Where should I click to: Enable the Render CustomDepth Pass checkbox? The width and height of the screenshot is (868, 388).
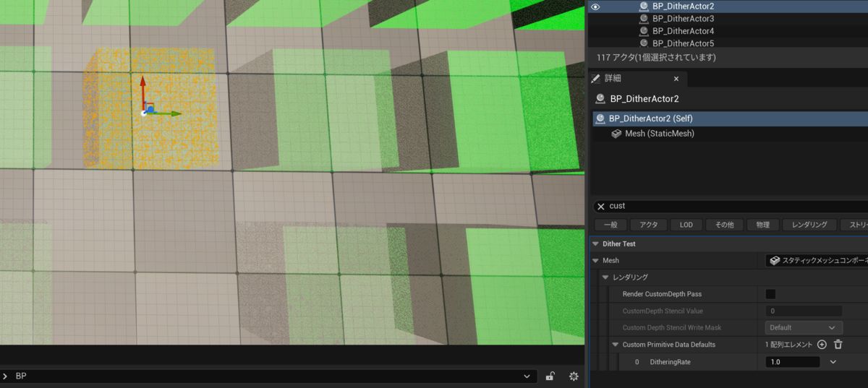(x=770, y=294)
